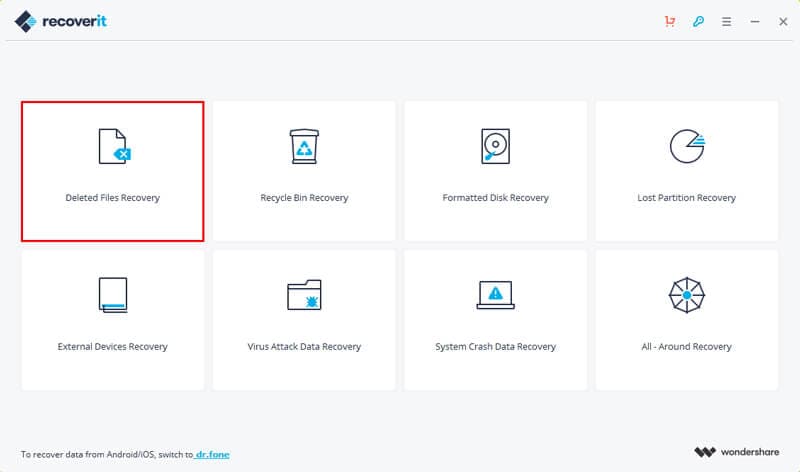Click the Wondershare logo

pos(736,452)
